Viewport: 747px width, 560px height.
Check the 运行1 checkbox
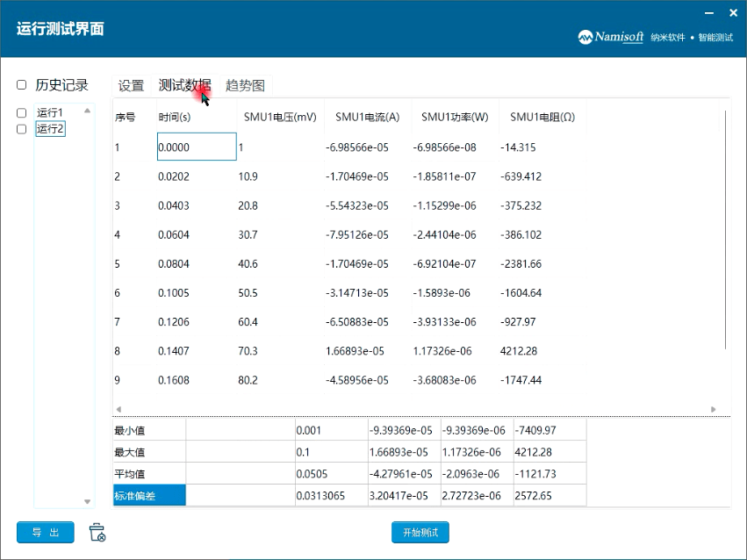21,113
